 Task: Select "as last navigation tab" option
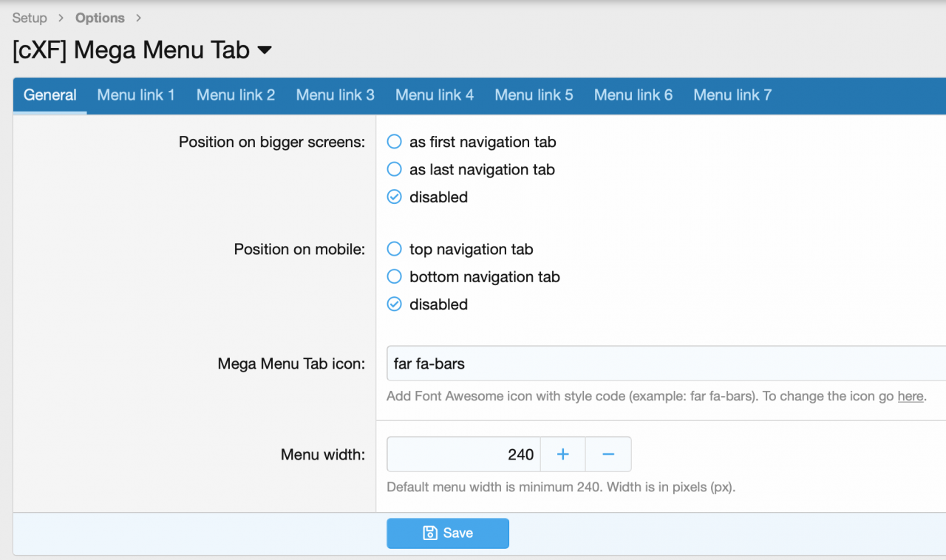395,170
